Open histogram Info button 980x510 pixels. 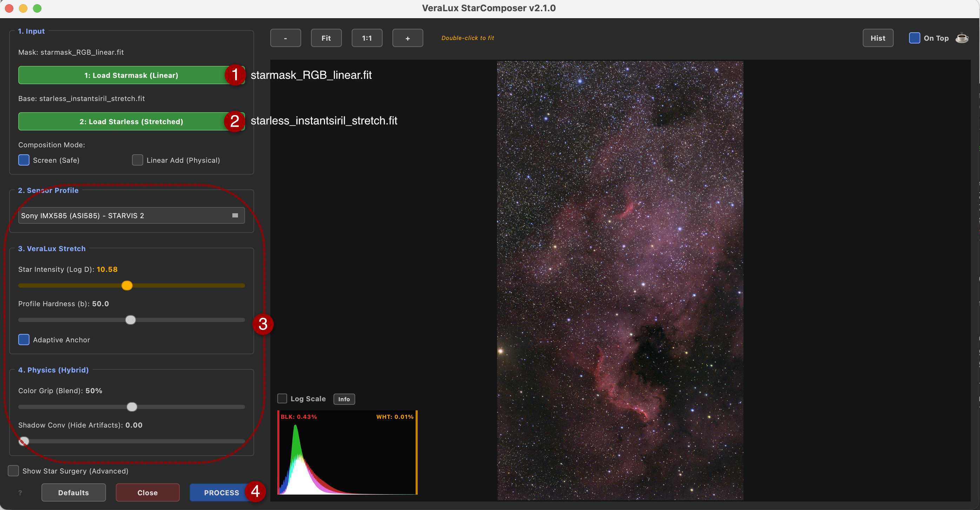(x=344, y=399)
